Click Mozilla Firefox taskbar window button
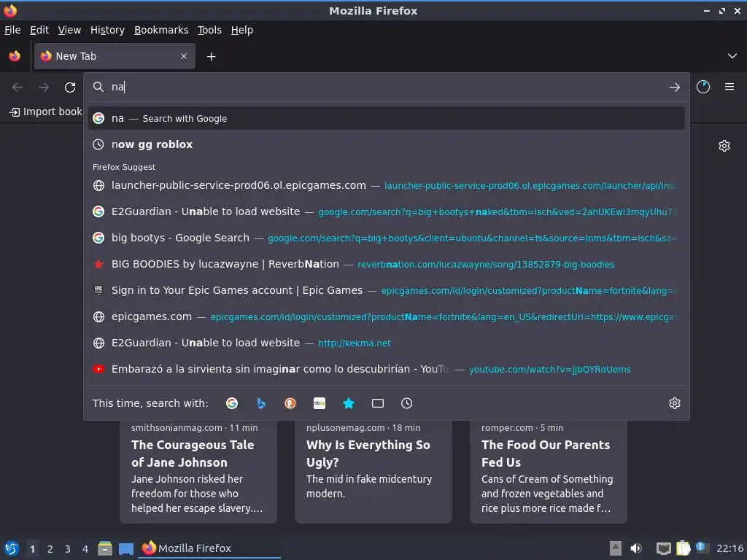Screen dimensions: 747x560 click(x=209, y=548)
